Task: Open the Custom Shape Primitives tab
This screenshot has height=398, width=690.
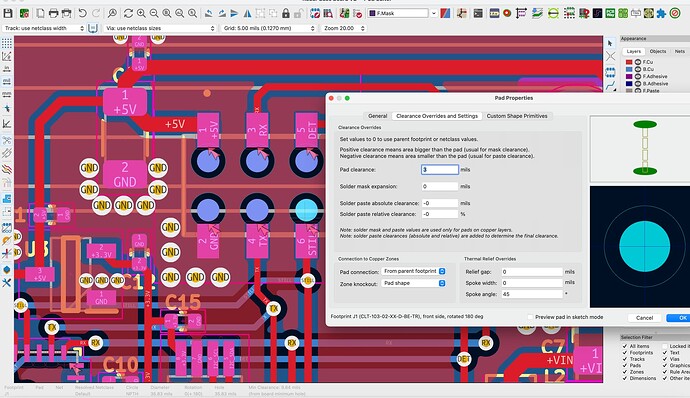Action: click(517, 116)
